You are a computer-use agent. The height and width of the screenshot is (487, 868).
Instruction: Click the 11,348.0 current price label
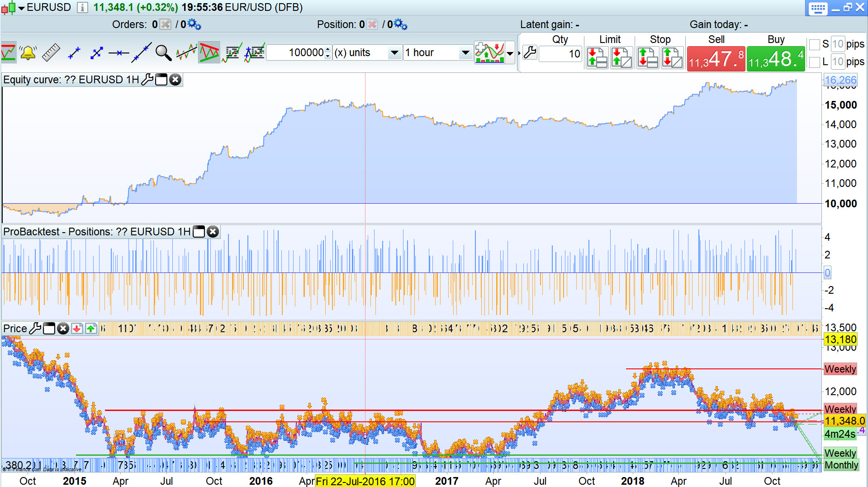click(x=844, y=421)
